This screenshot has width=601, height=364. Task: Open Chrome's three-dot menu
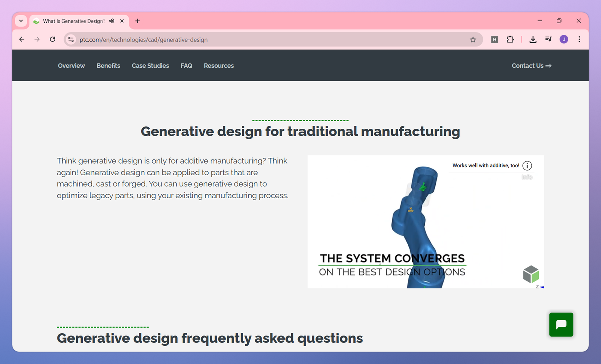pos(579,39)
